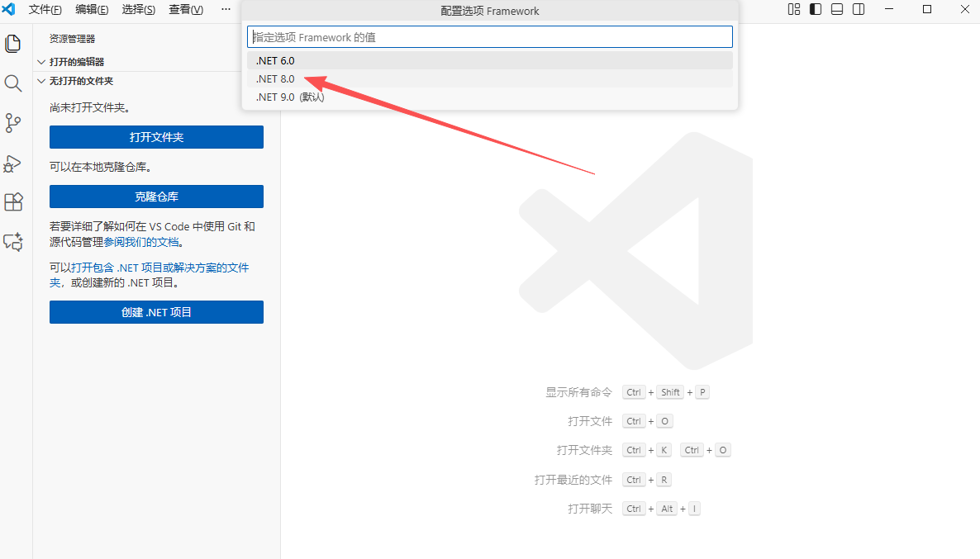Screen dimensions: 980x559
Task: Focus the Framework value input field
Action: (x=490, y=37)
